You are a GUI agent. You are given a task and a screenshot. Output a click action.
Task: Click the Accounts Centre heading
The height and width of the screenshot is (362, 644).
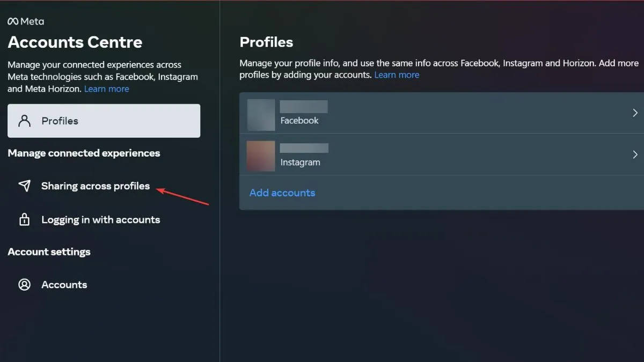tap(75, 42)
